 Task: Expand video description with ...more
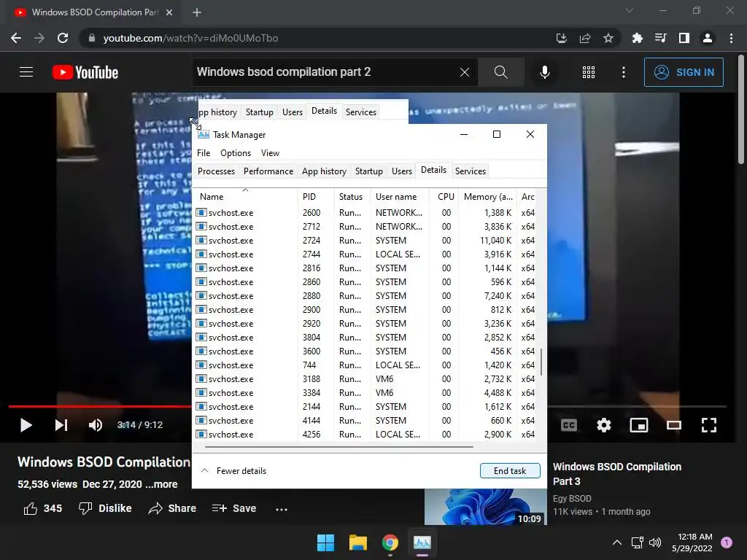[161, 484]
